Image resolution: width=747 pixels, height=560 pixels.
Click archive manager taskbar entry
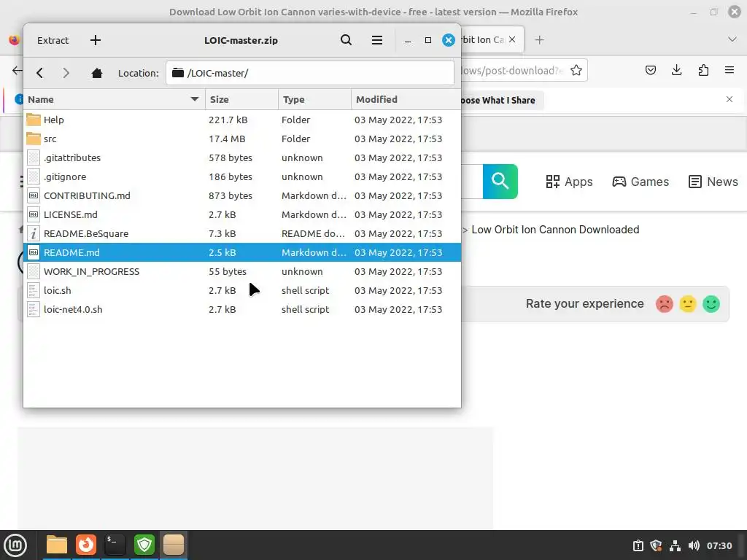pyautogui.click(x=174, y=545)
